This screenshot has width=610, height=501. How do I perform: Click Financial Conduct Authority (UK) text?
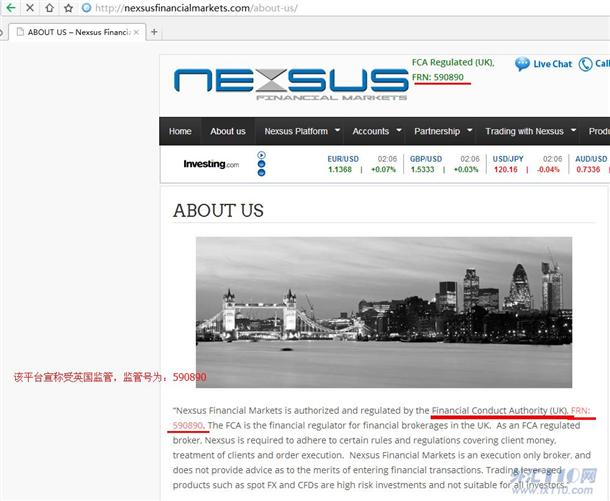500,410
